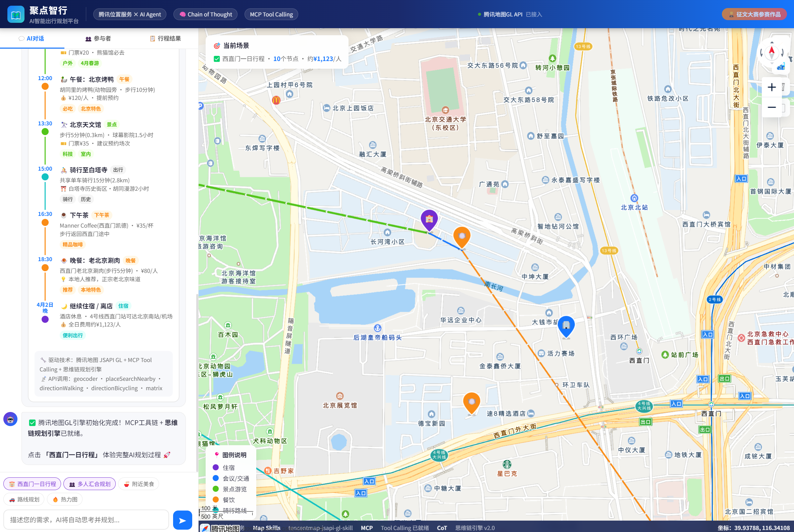The image size is (794, 532).
Task: Click the AI robot avatar in the chat panel
Action: coord(10,419)
